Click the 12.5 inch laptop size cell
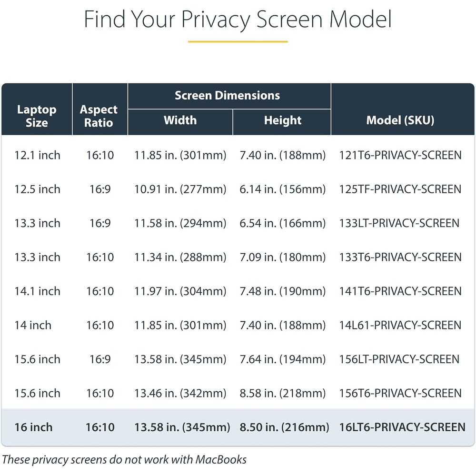 click(37, 189)
